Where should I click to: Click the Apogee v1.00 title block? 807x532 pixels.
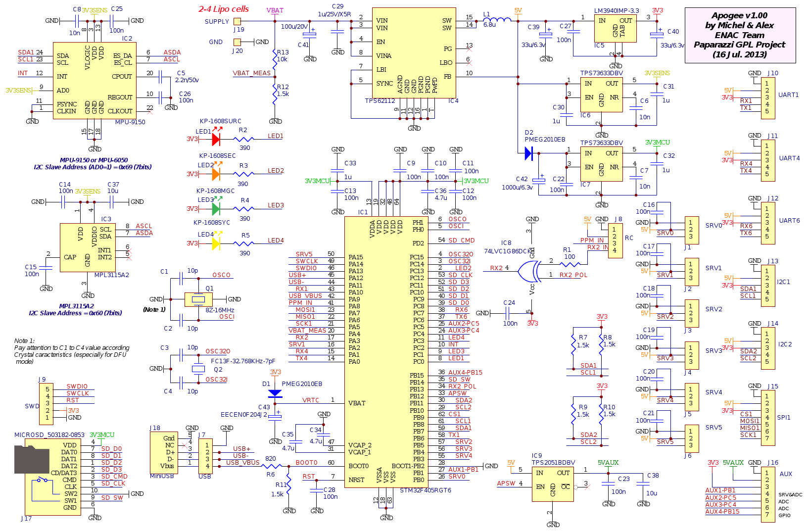tap(740, 35)
